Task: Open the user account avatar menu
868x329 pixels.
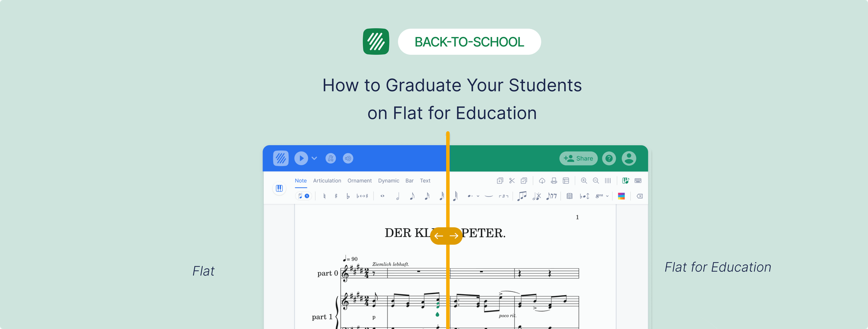Action: point(629,158)
